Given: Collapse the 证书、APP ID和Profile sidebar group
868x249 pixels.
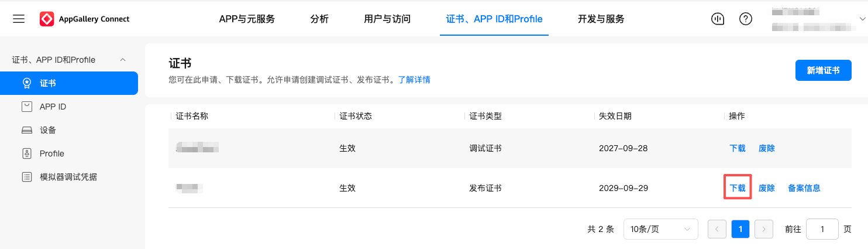Looking at the screenshot, I should pyautogui.click(x=123, y=60).
